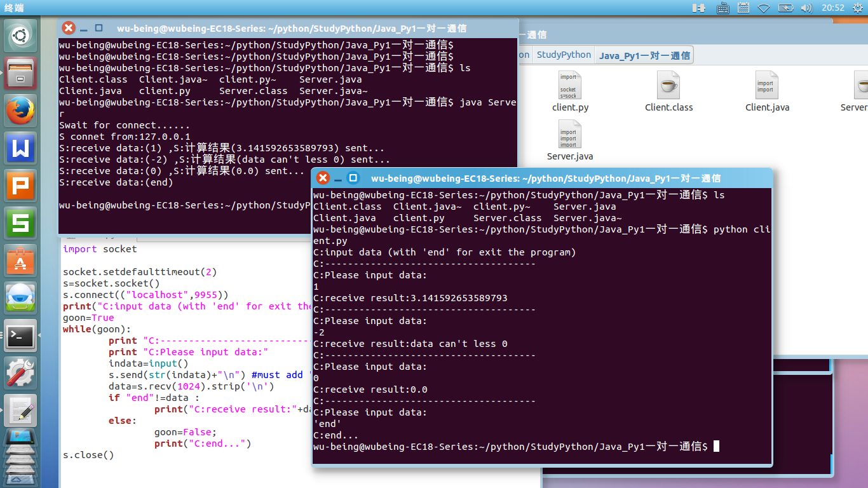The width and height of the screenshot is (868, 488).
Task: Click 'indata=input()' line in the editor
Action: (x=149, y=363)
